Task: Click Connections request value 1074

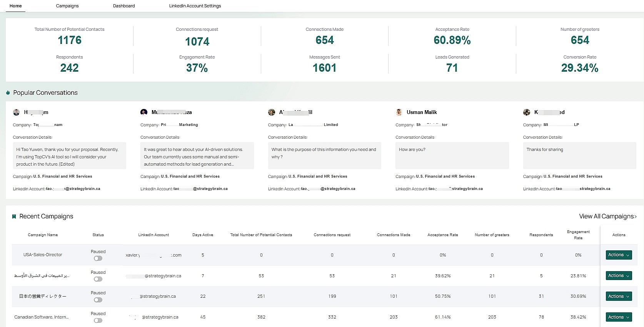Action: pyautogui.click(x=197, y=41)
